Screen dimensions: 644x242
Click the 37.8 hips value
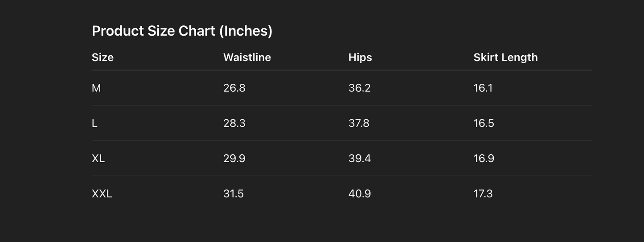tap(359, 123)
